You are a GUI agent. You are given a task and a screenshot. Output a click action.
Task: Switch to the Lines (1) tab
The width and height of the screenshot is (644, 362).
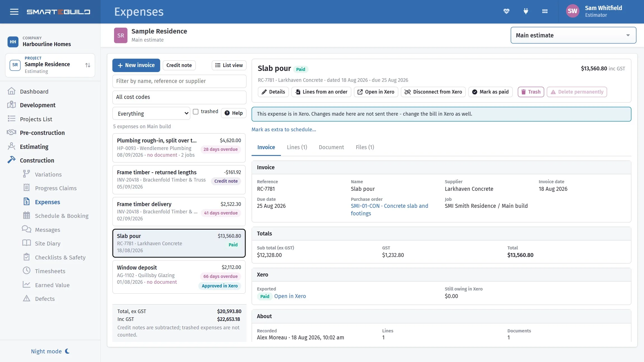[x=297, y=147]
